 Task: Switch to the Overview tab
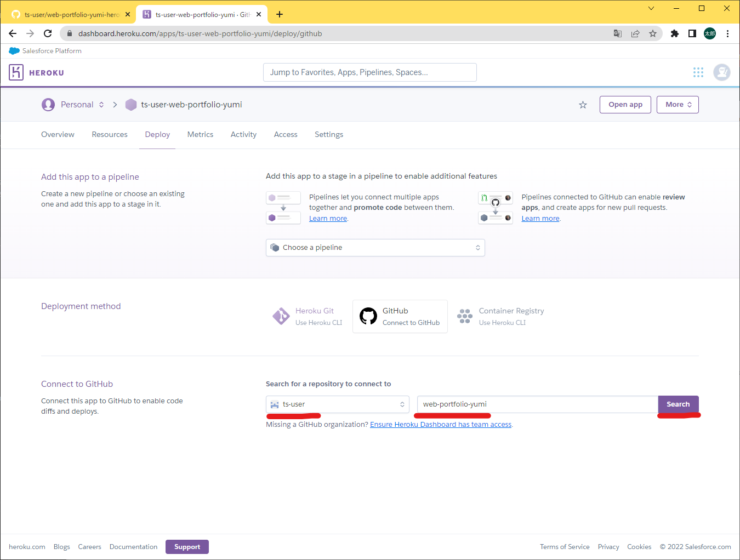(x=58, y=134)
